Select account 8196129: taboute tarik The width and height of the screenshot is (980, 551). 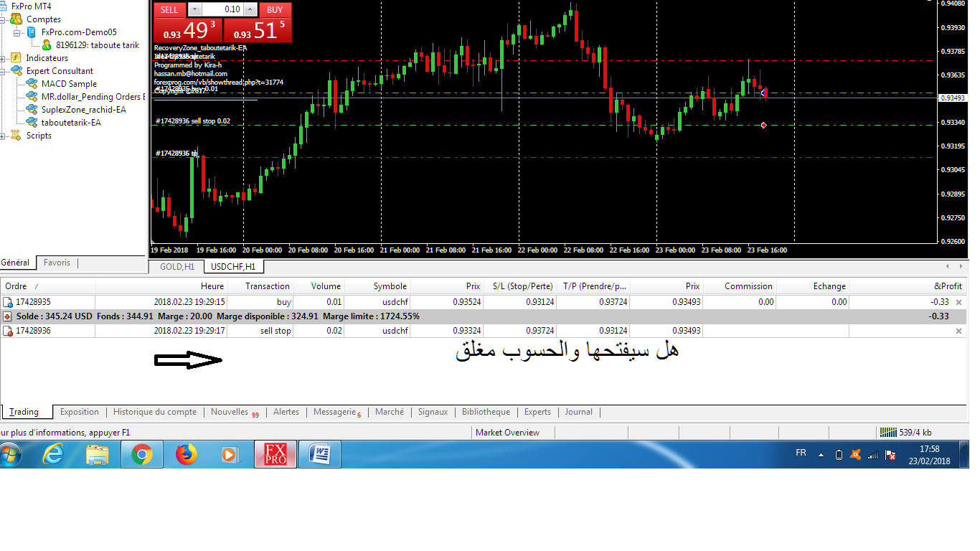point(98,45)
